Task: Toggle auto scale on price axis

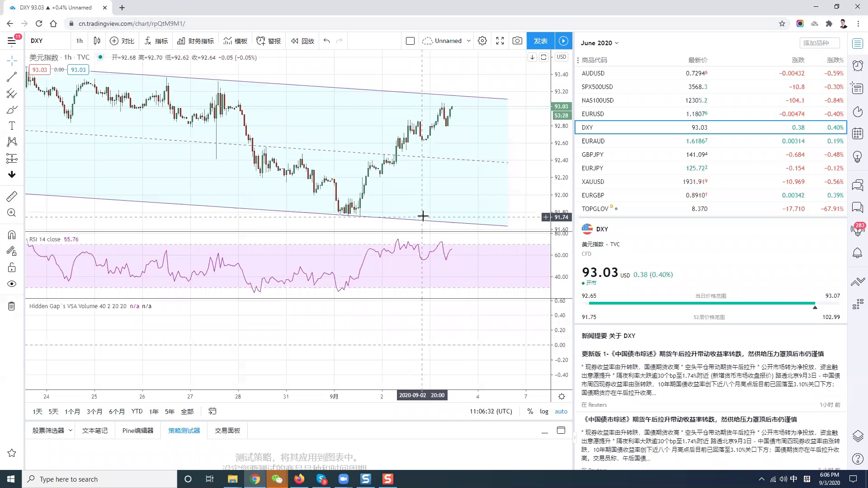Action: click(561, 412)
